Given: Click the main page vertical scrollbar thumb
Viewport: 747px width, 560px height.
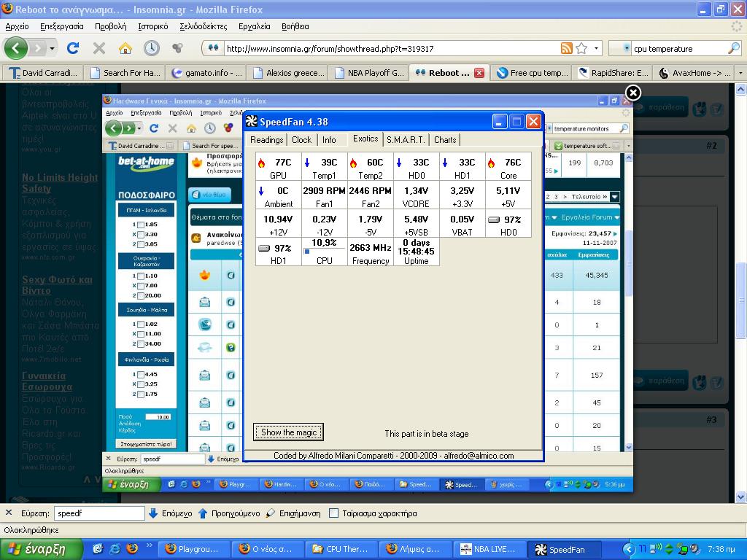Looking at the screenshot, I should click(x=741, y=300).
